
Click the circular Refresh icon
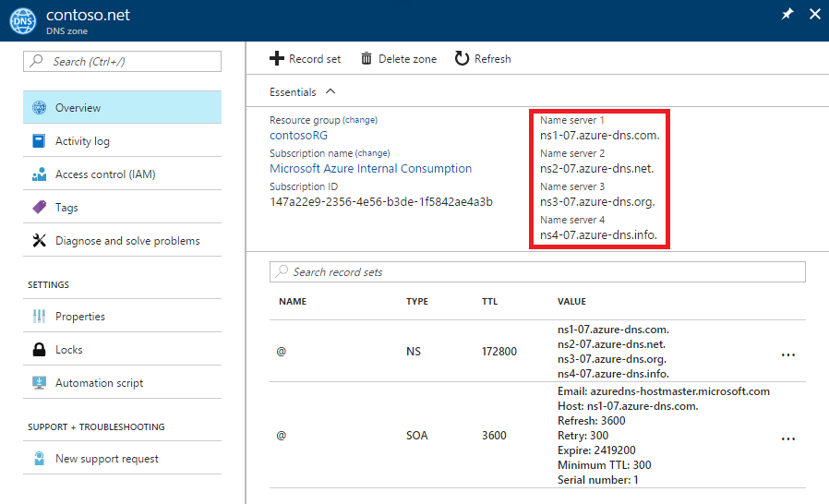coord(462,59)
